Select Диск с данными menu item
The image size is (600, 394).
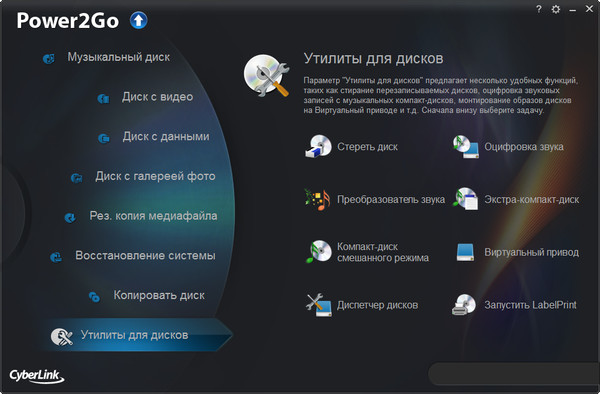tap(166, 137)
